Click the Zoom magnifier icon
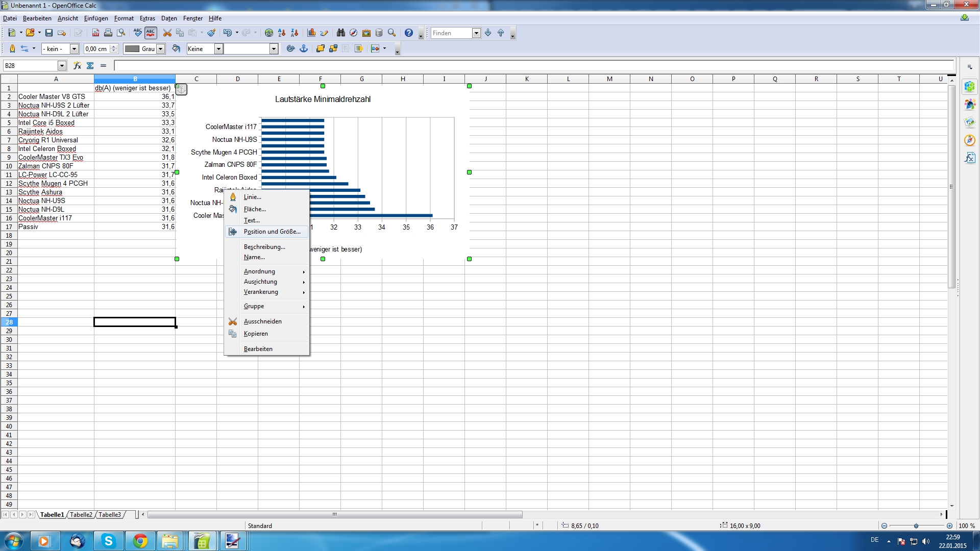Viewport: 980px width, 551px height. point(392,33)
